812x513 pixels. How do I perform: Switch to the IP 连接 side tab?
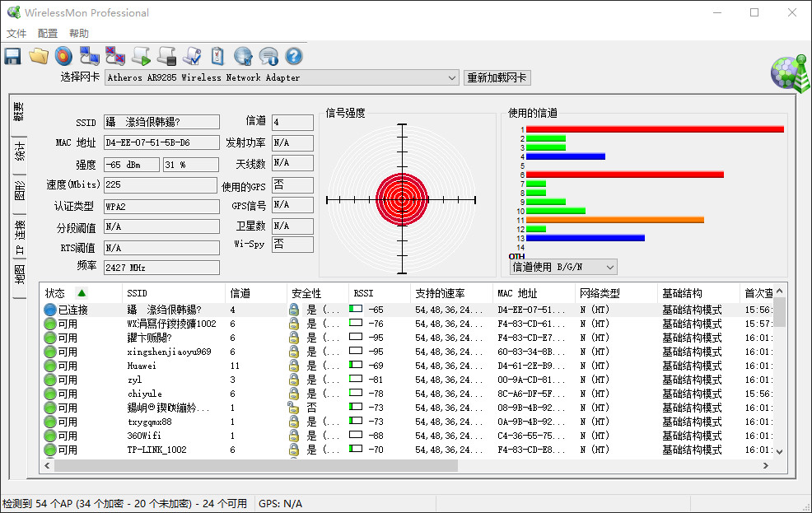[19, 236]
